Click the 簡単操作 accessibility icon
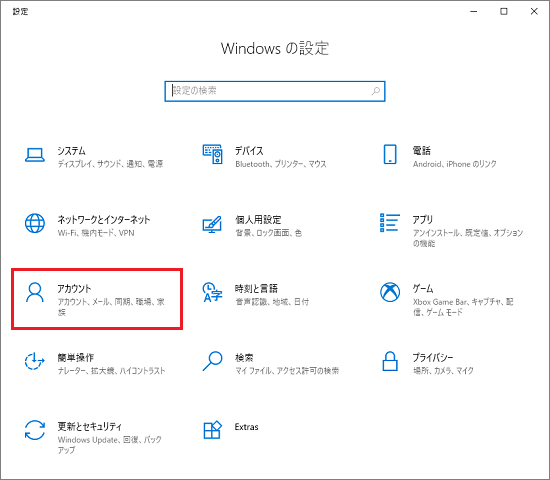Image resolution: width=550 pixels, height=480 pixels. pyautogui.click(x=35, y=361)
